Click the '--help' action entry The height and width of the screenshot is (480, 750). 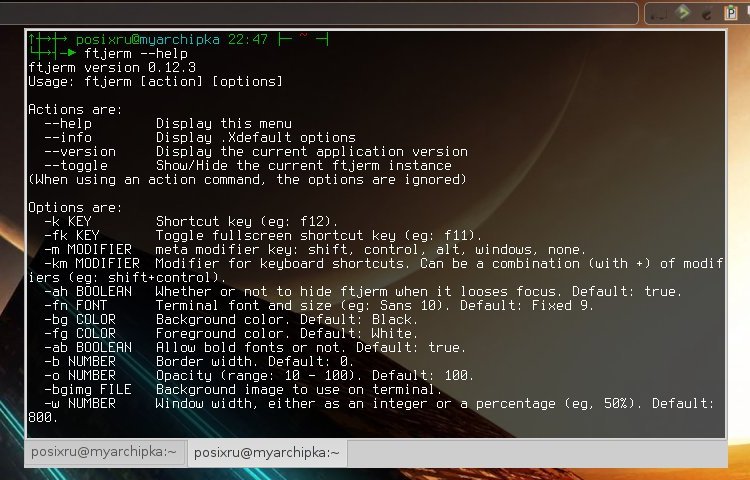pyautogui.click(x=68, y=123)
